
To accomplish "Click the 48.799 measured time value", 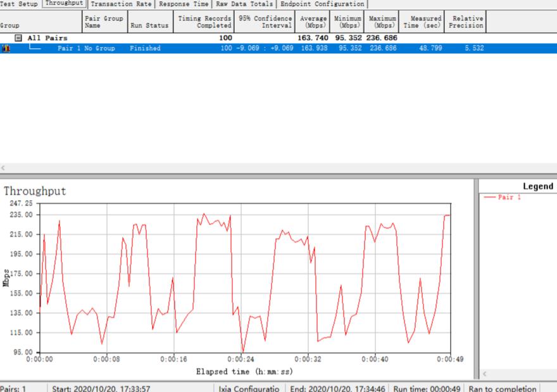I will click(430, 48).
